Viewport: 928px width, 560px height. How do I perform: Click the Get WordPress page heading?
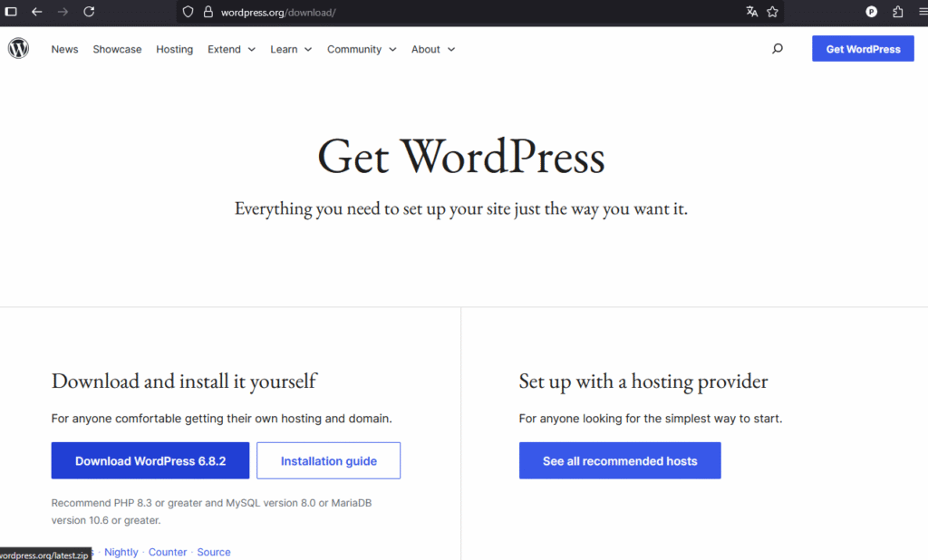pos(461,157)
